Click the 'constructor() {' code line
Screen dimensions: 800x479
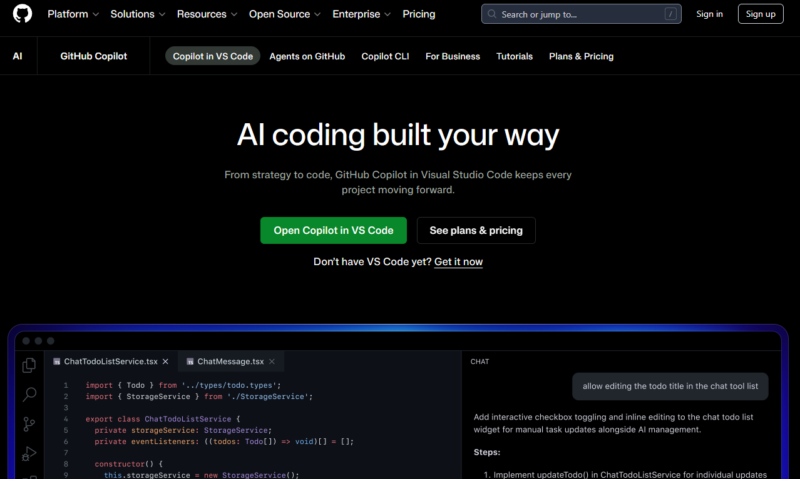(129, 464)
